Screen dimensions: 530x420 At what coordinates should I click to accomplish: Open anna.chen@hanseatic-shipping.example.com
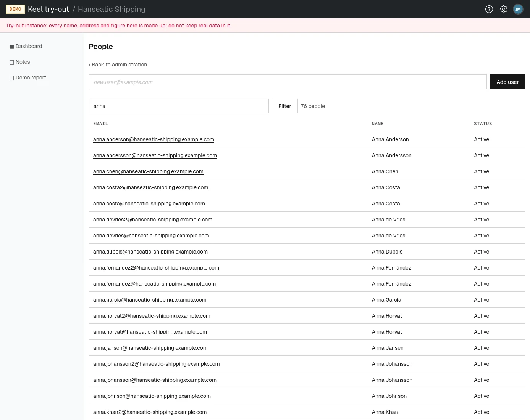tap(148, 171)
